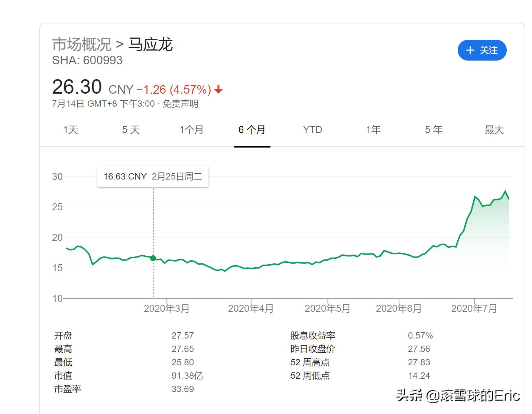Select the 1天 time range tab
Screen dimensions: 532x414
click(71, 130)
